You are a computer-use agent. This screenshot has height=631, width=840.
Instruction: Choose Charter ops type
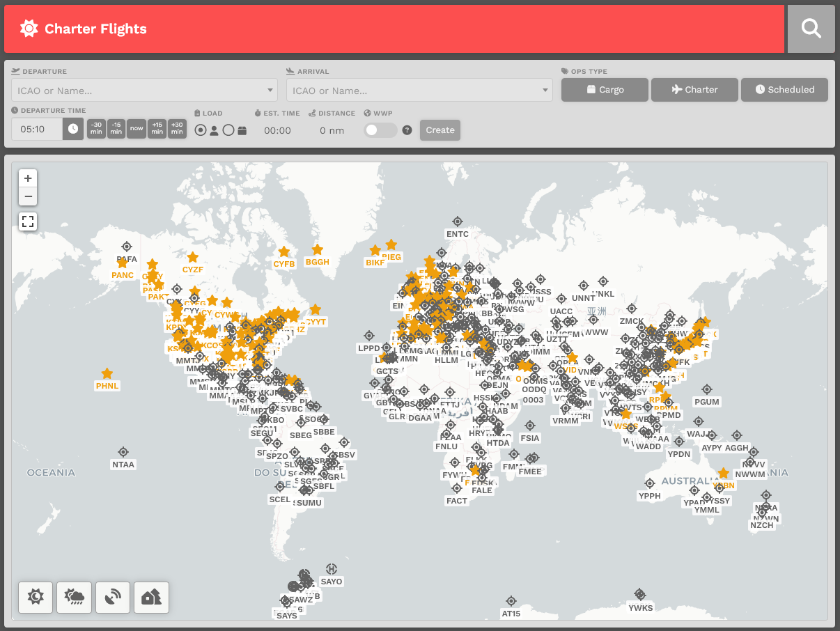(x=694, y=90)
